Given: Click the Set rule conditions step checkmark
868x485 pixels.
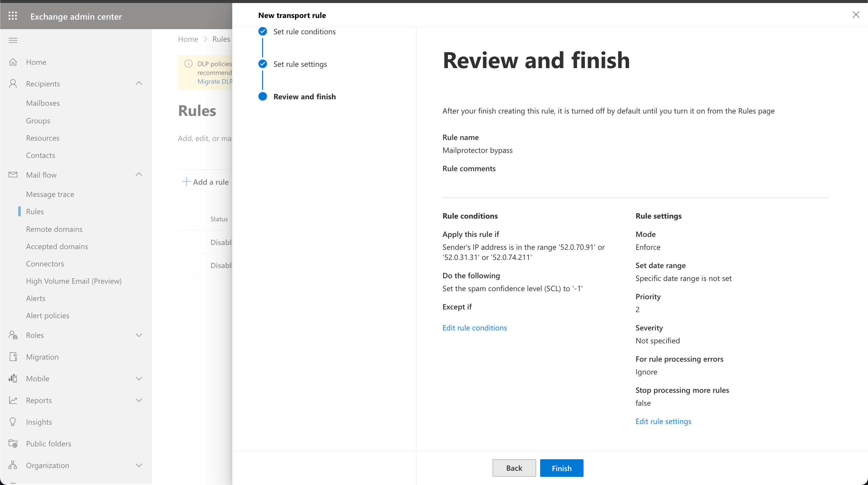Looking at the screenshot, I should pyautogui.click(x=263, y=32).
